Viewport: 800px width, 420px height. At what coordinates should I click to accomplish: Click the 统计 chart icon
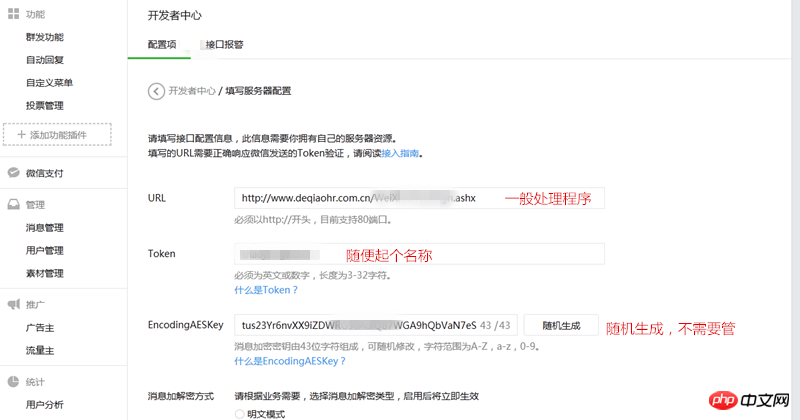pos(13,381)
